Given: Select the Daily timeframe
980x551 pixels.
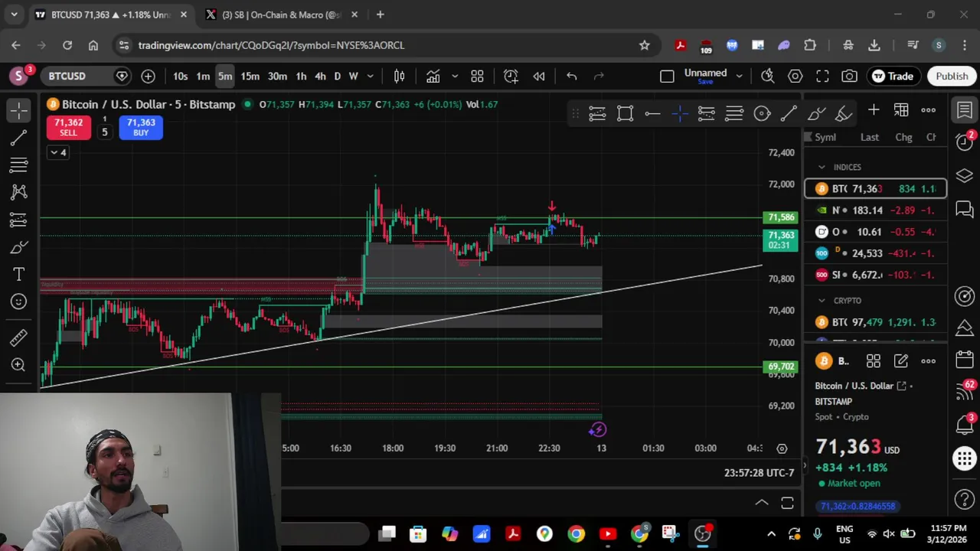Looking at the screenshot, I should tap(337, 76).
